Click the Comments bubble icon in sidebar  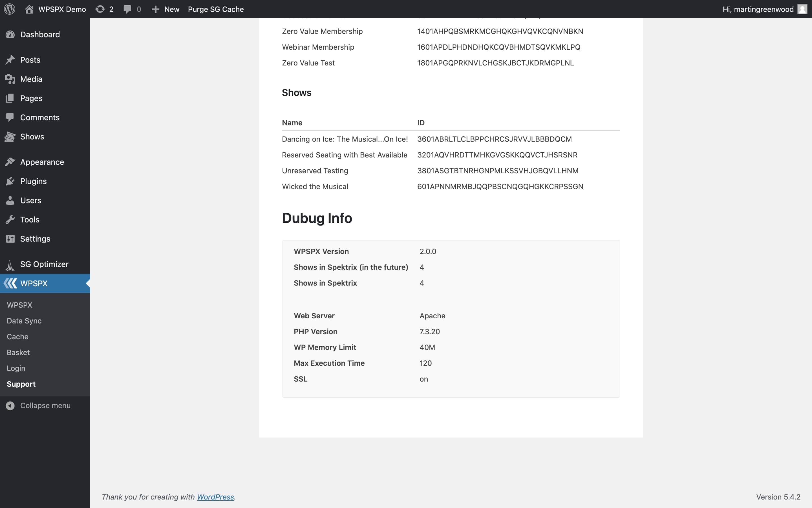click(x=10, y=117)
